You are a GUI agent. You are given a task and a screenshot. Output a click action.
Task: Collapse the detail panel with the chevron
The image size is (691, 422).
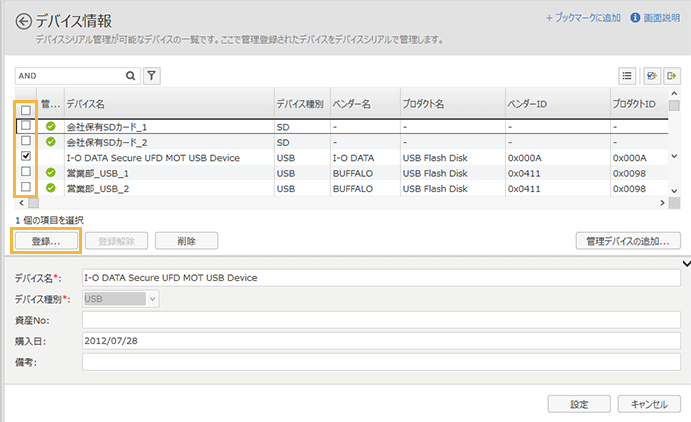click(686, 264)
